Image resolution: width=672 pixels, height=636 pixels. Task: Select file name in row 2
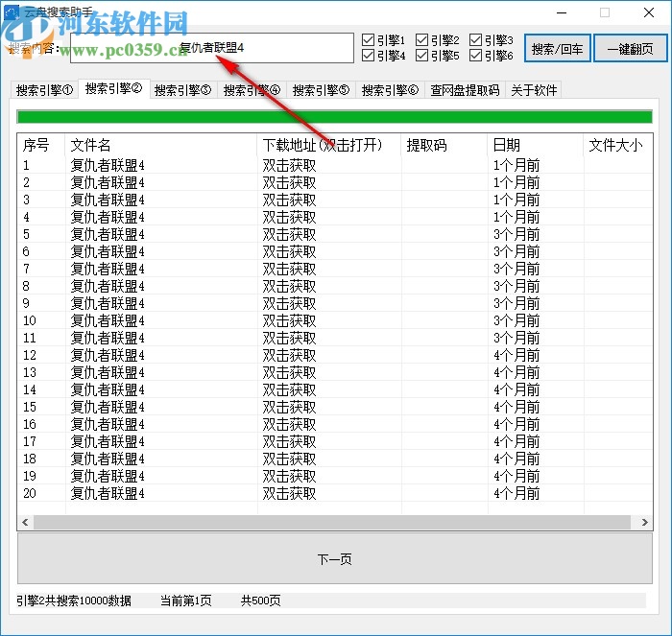click(x=108, y=183)
